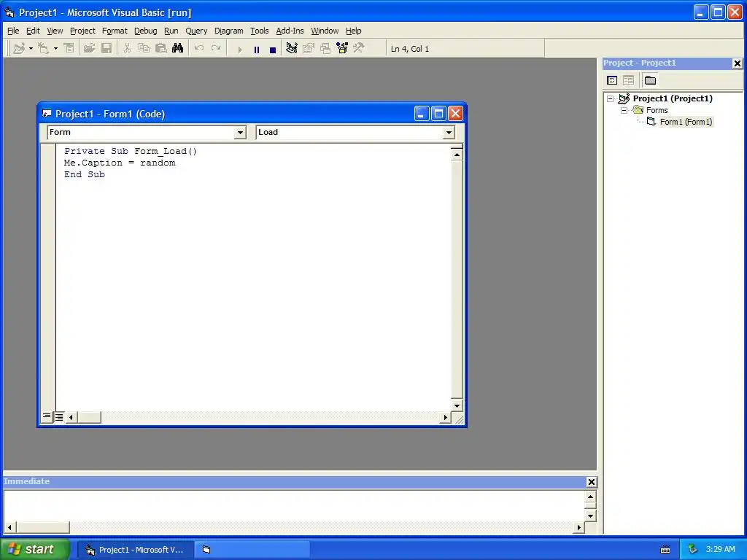Open the Project menu
The image size is (747, 560).
[82, 31]
